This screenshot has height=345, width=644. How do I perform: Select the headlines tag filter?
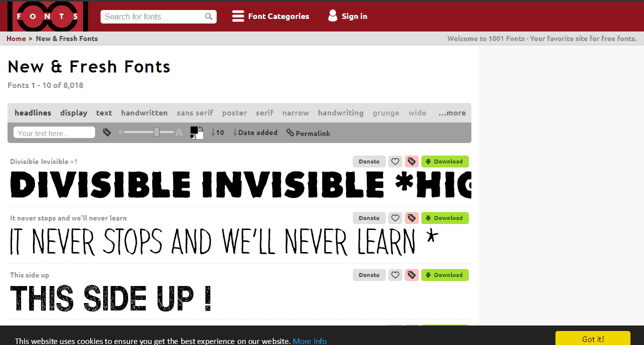(x=33, y=113)
